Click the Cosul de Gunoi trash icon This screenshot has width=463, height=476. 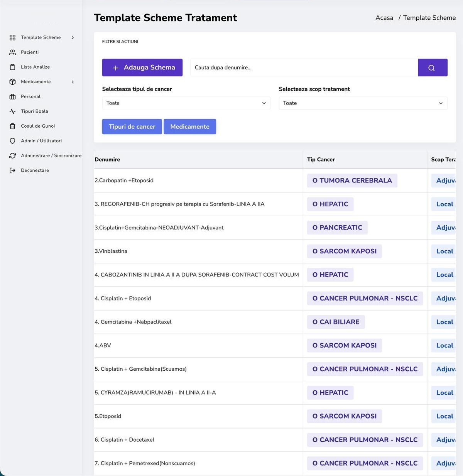click(12, 126)
